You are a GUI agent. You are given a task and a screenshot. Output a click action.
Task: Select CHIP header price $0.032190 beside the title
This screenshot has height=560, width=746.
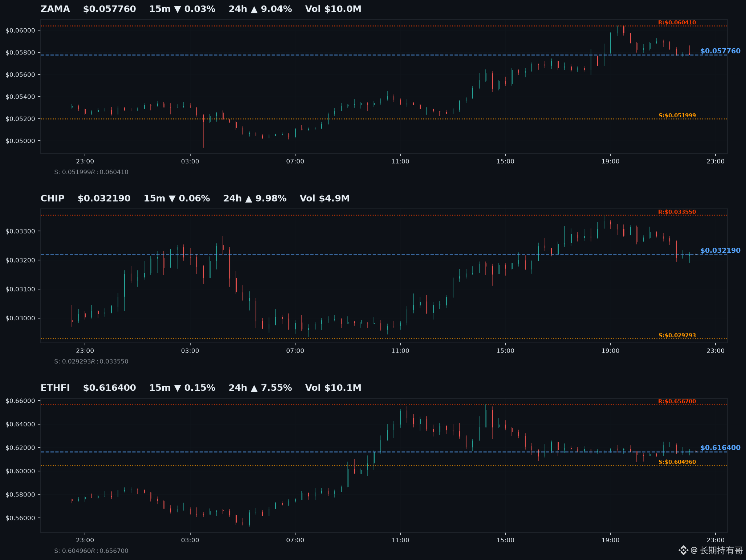[104, 198]
